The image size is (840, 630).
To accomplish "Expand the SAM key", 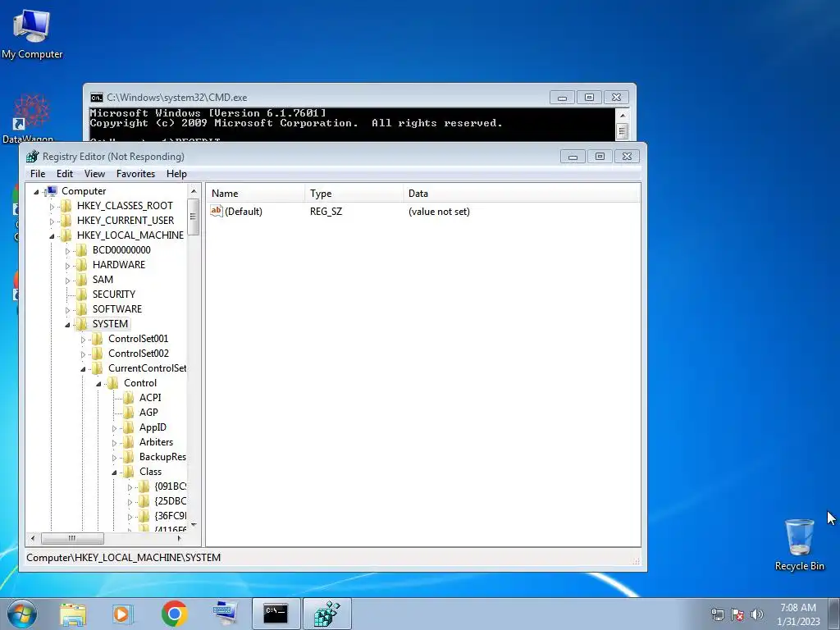I will [67, 281].
